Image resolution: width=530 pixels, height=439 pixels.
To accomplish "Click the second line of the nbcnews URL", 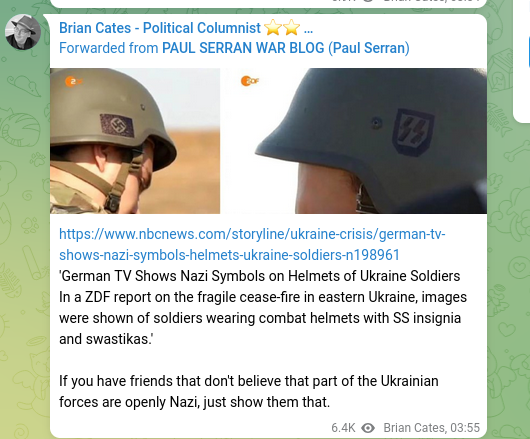I will [229, 255].
